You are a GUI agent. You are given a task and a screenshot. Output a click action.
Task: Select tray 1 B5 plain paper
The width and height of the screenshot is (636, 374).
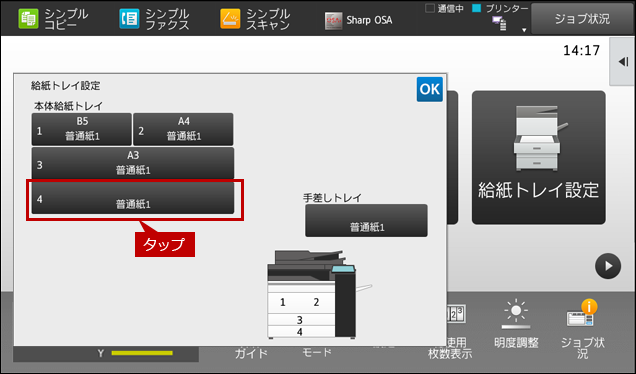(x=82, y=129)
